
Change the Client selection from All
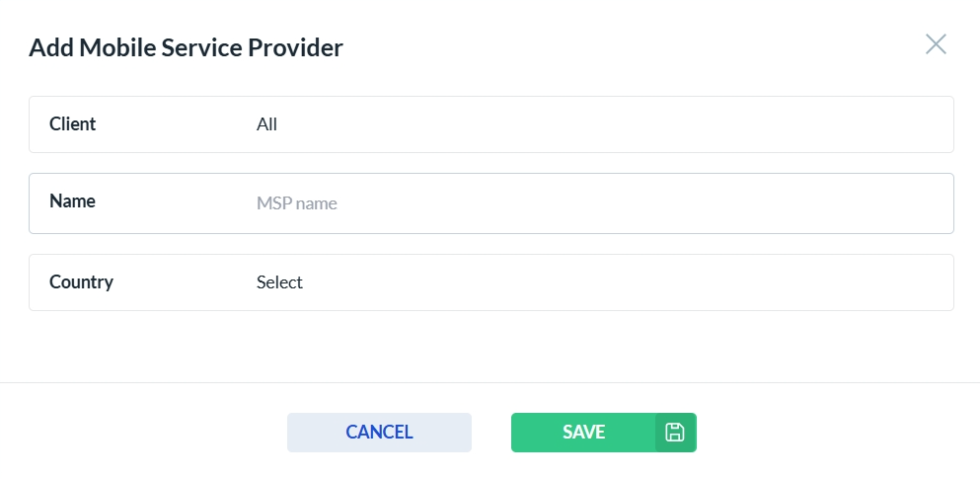602,124
